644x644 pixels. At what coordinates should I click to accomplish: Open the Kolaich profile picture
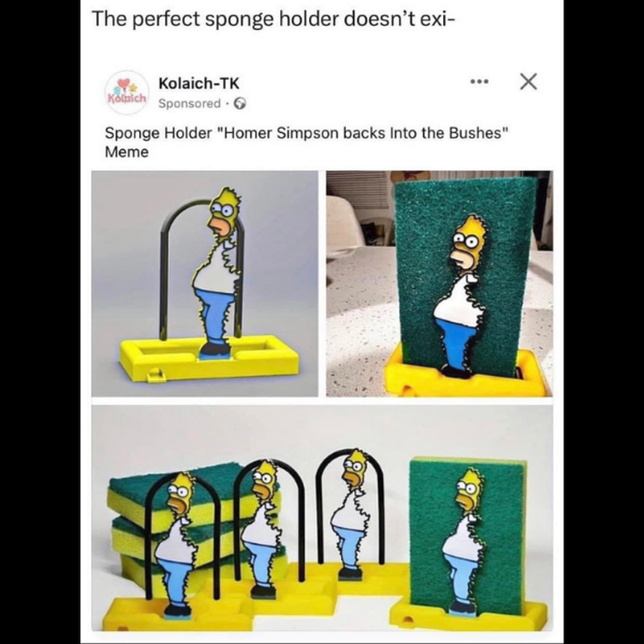click(x=127, y=93)
